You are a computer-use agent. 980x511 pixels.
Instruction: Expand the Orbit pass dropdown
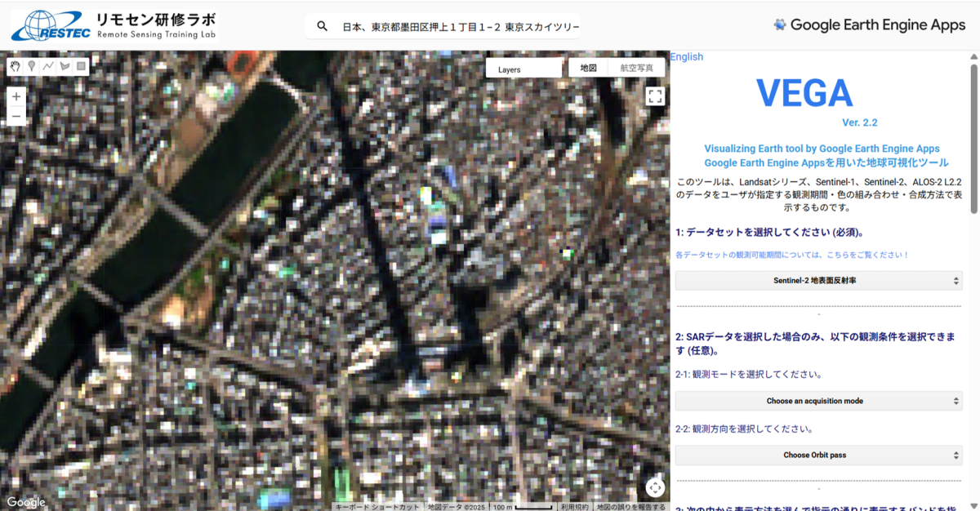tap(818, 455)
